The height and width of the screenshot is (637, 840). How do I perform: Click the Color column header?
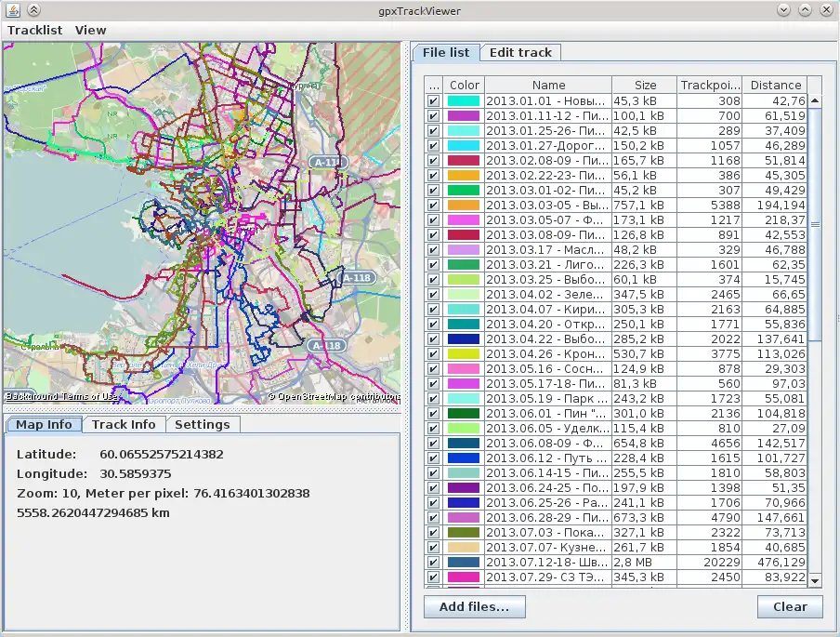pyautogui.click(x=464, y=85)
